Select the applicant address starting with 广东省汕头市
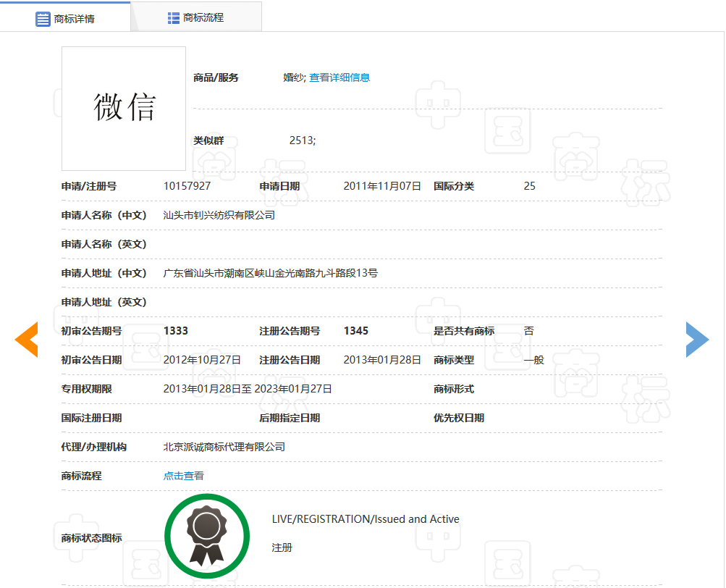This screenshot has height=588, width=726. click(271, 273)
